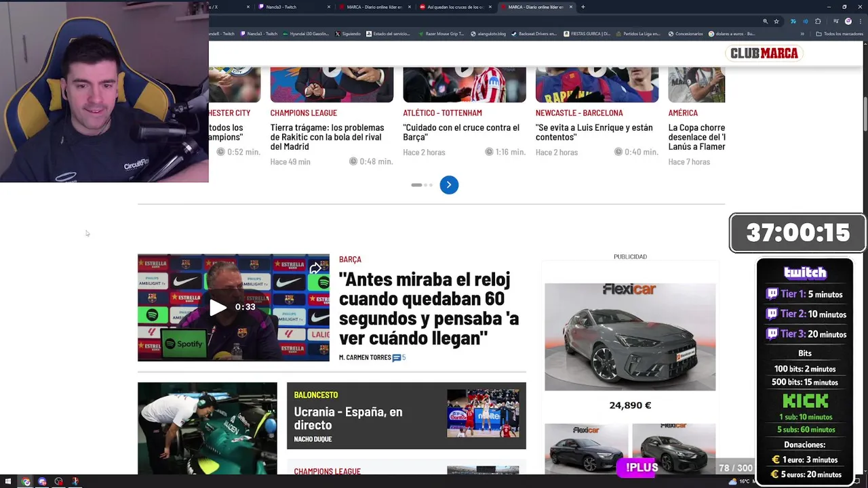Click the 0:52 min clock icon

(220, 152)
